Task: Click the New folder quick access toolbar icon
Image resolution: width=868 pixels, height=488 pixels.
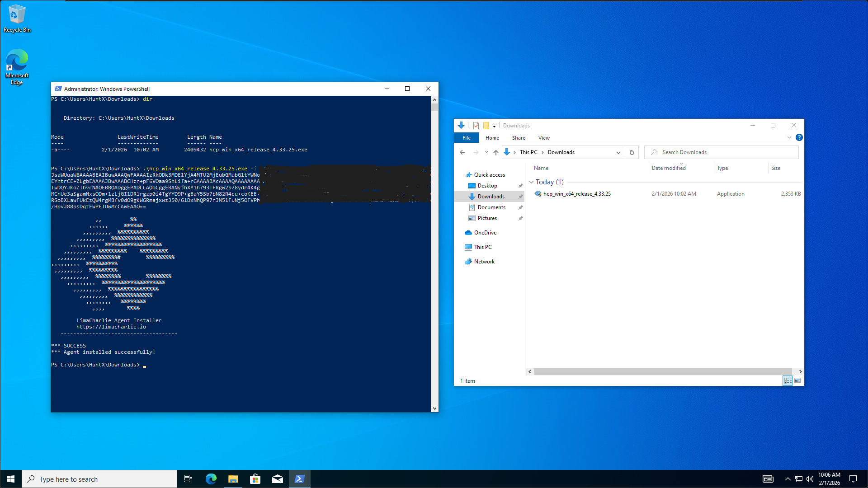Action: [x=486, y=126]
